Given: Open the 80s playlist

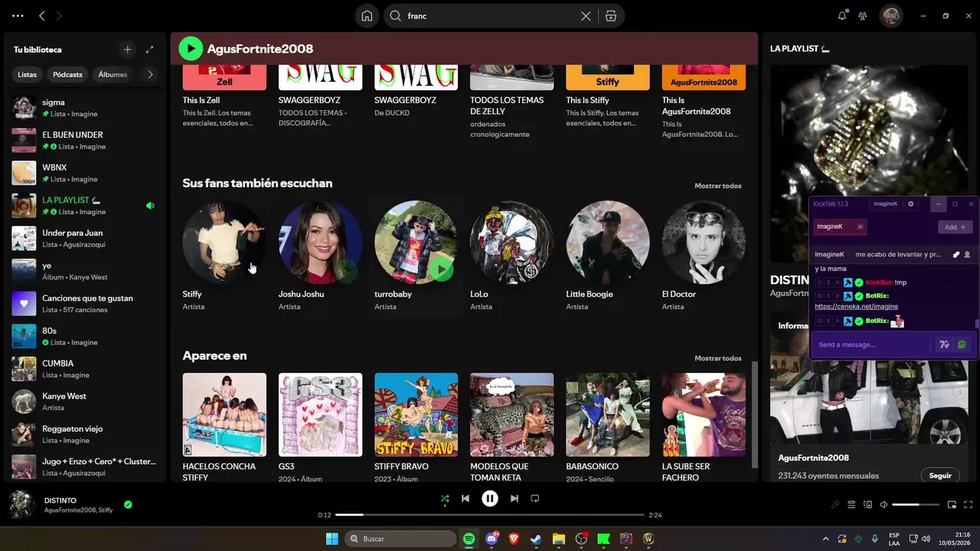Looking at the screenshot, I should [x=84, y=336].
